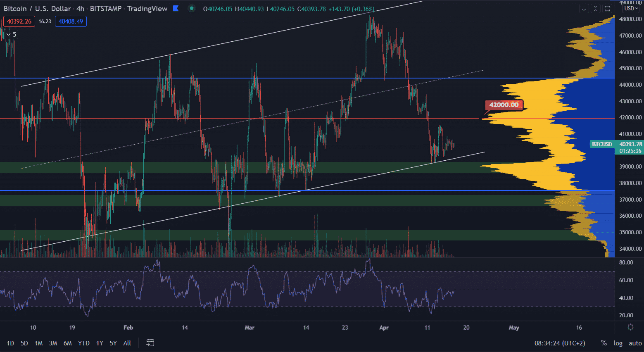644x352 pixels.
Task: Click the red sell price 40392.26 button
Action: point(19,21)
